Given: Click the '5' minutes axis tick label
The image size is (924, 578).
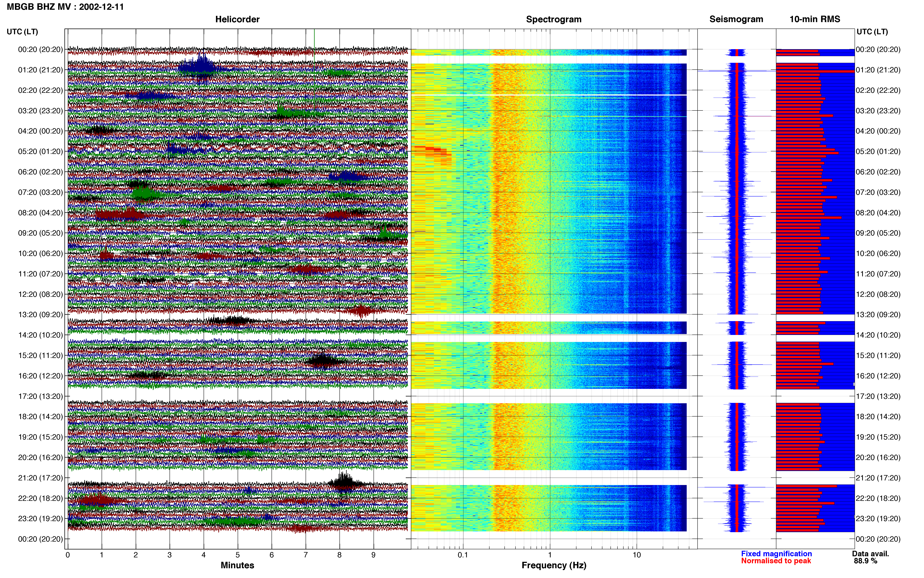Looking at the screenshot, I should pyautogui.click(x=238, y=555).
